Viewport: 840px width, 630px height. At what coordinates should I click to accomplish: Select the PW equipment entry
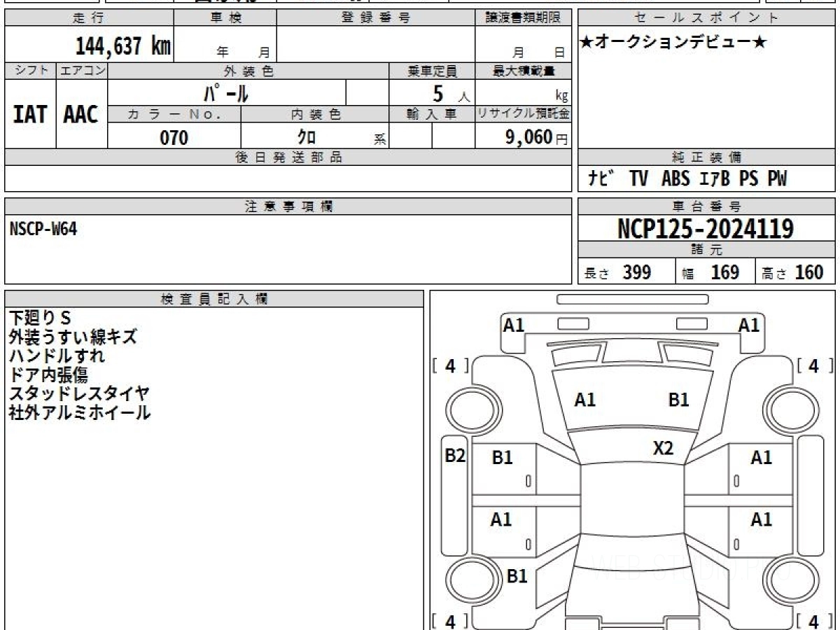[777, 179]
